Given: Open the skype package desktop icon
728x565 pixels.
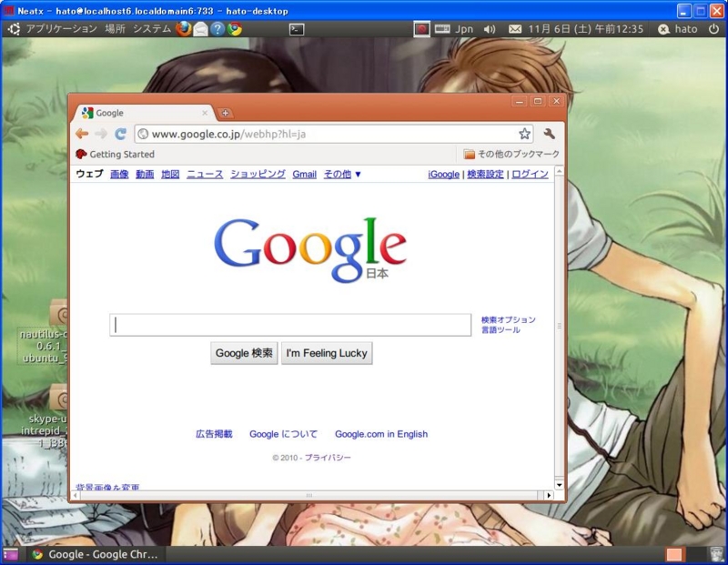Looking at the screenshot, I should coord(44,417).
